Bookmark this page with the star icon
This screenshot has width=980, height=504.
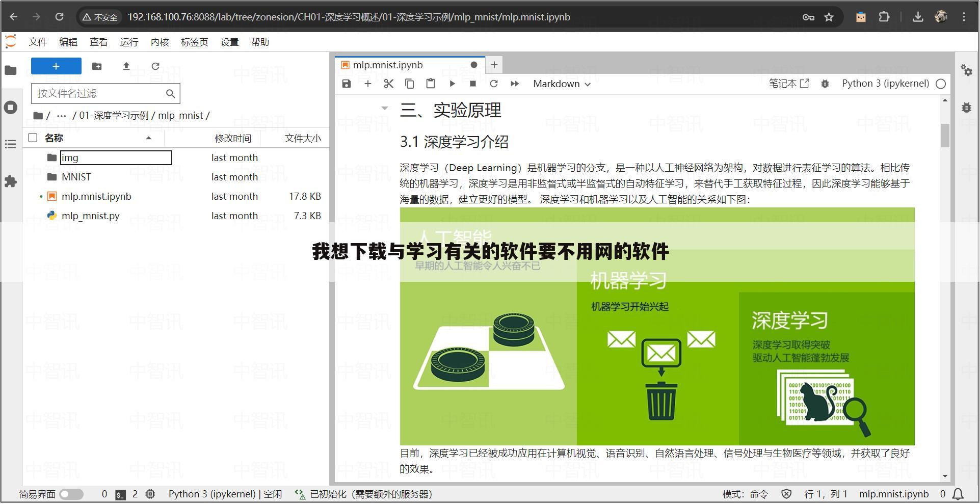pos(829,17)
